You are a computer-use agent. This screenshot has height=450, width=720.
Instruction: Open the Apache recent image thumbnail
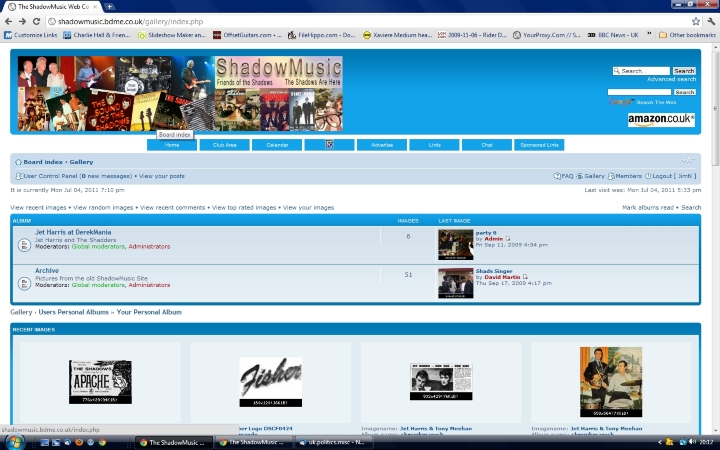(x=100, y=382)
